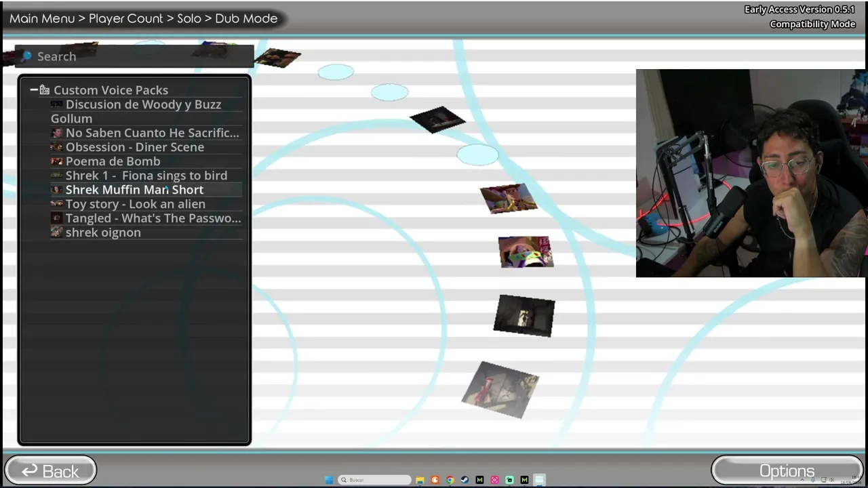Click thumbnail icon beside Discusion de Woody y Buzz

point(57,104)
